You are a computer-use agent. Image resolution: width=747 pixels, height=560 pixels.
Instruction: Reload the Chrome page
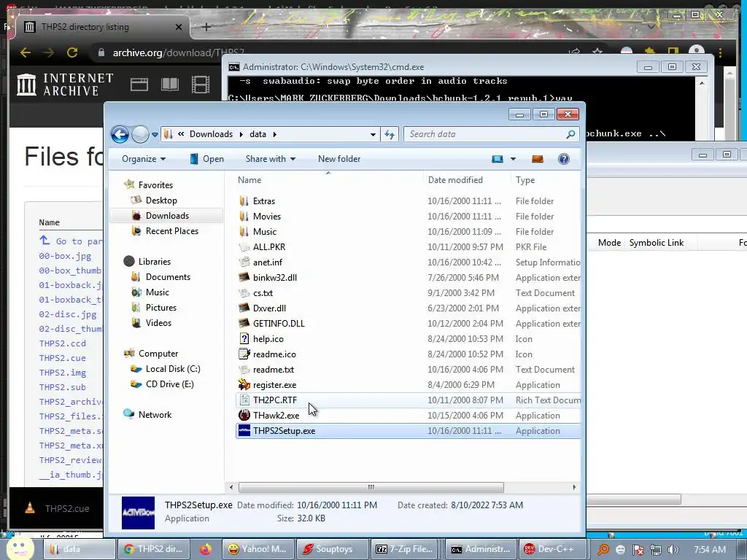pyautogui.click(x=72, y=52)
